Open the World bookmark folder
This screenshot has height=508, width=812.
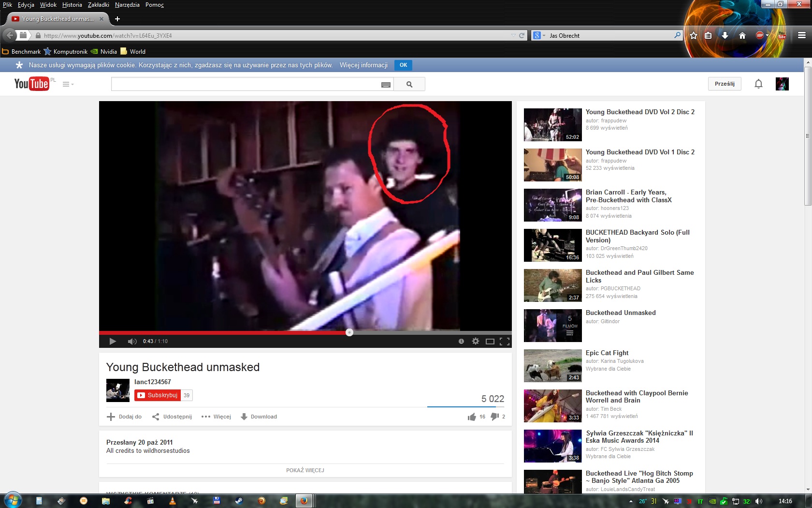133,51
